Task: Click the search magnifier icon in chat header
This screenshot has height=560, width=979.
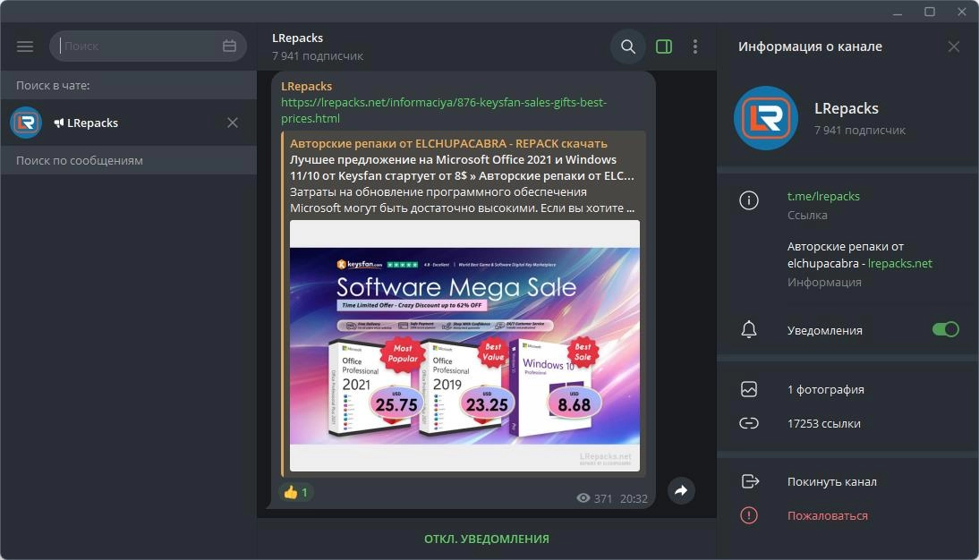Action: click(628, 47)
